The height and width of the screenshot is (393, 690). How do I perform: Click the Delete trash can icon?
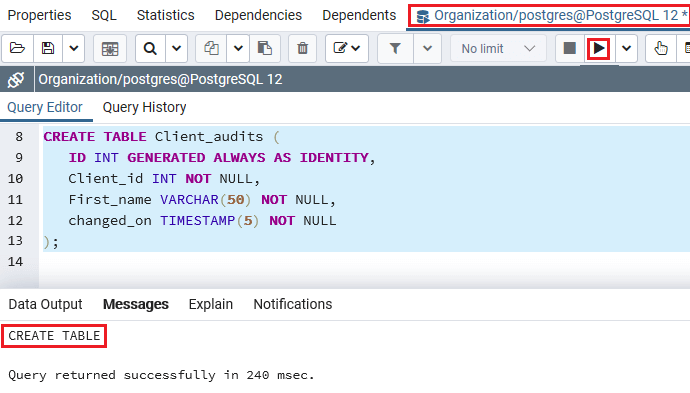coord(302,48)
